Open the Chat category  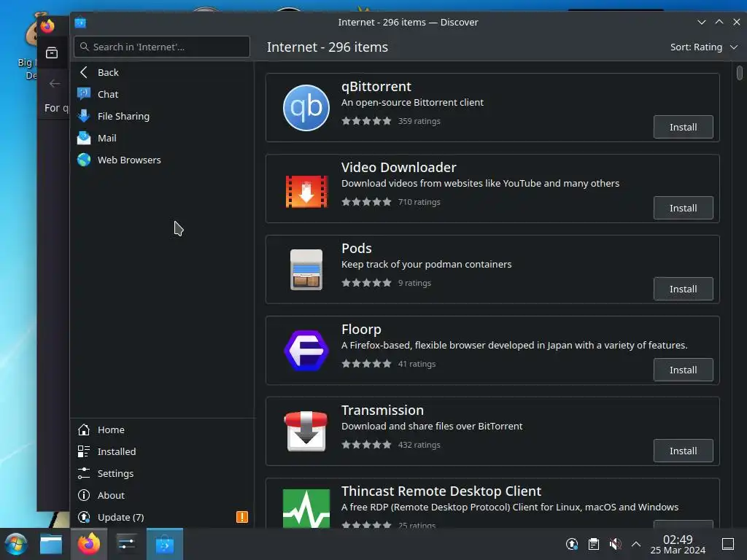(162, 94)
